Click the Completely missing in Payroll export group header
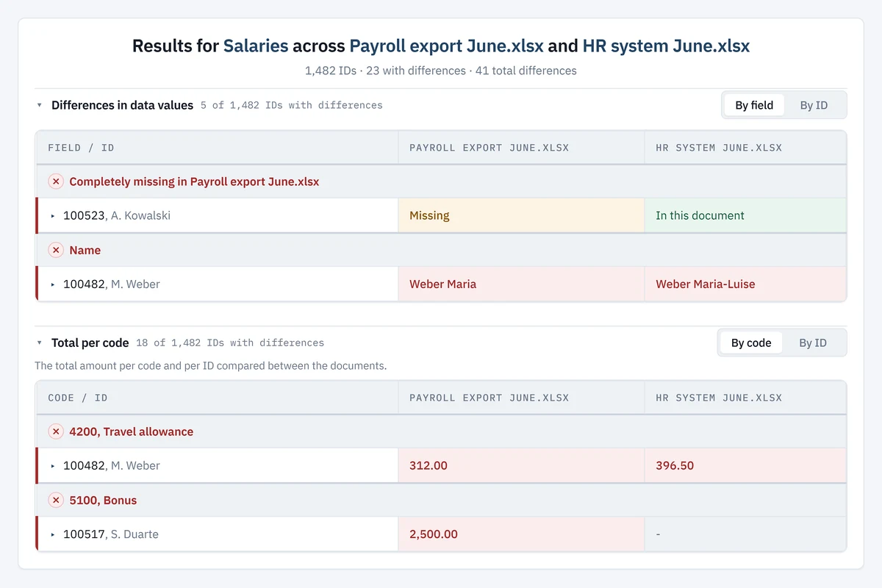Screen dimensions: 882x588 pyautogui.click(x=441, y=182)
